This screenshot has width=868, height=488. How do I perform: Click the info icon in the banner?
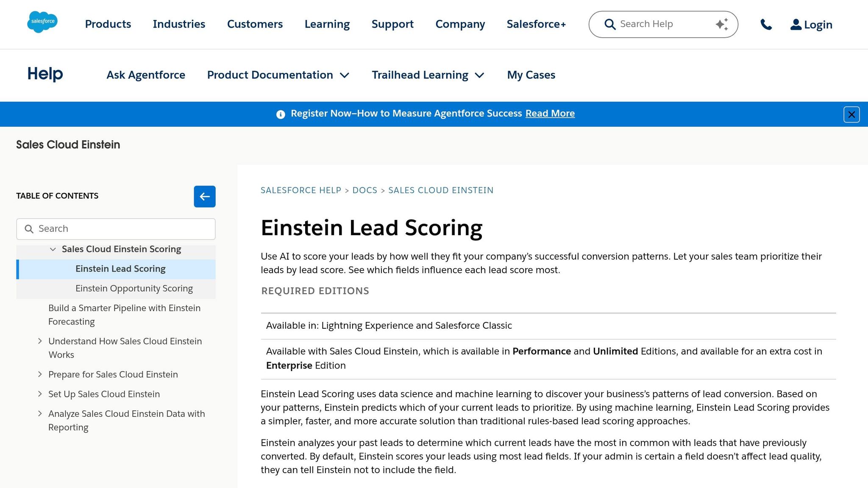click(281, 114)
